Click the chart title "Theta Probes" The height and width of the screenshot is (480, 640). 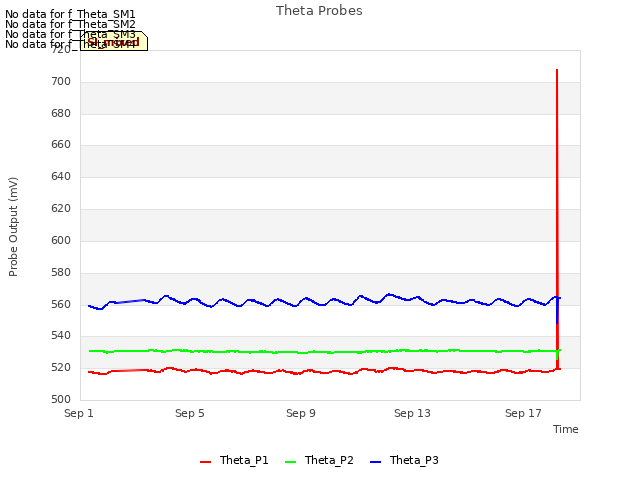(319, 11)
